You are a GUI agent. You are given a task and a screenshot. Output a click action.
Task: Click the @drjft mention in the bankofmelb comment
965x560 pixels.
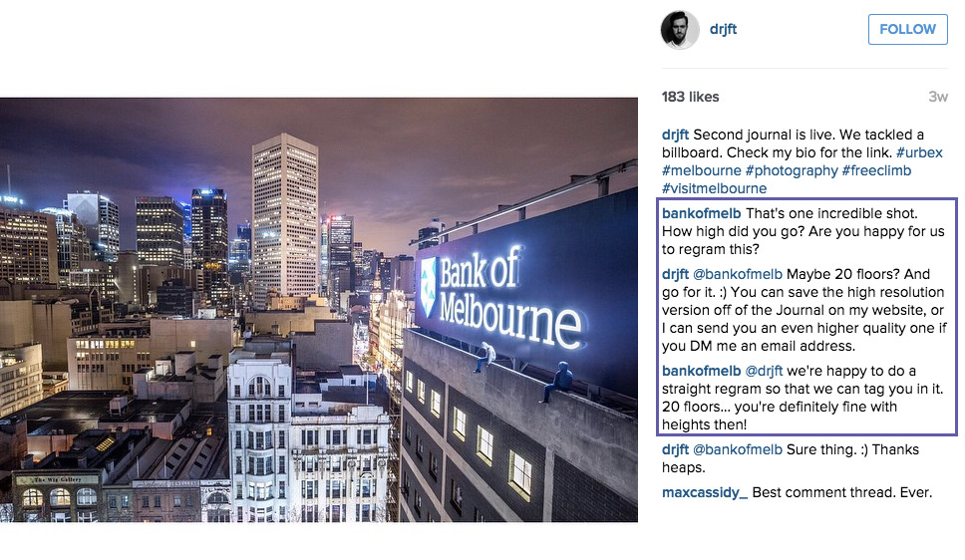(x=764, y=371)
